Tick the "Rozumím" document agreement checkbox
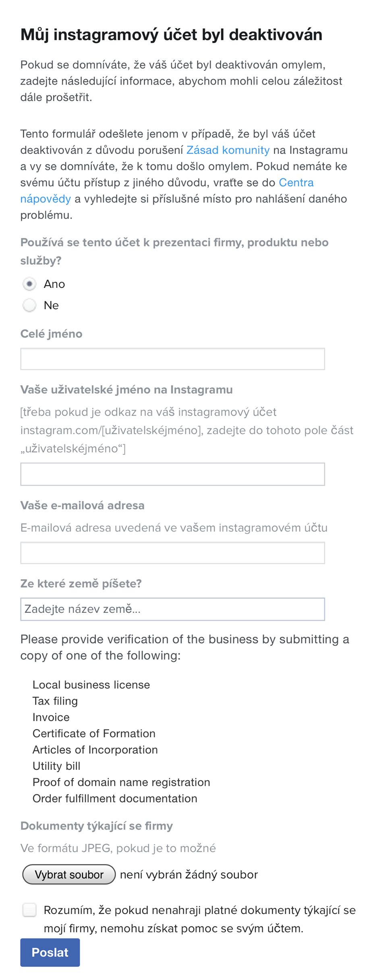The height and width of the screenshot is (980, 381). coord(29,910)
